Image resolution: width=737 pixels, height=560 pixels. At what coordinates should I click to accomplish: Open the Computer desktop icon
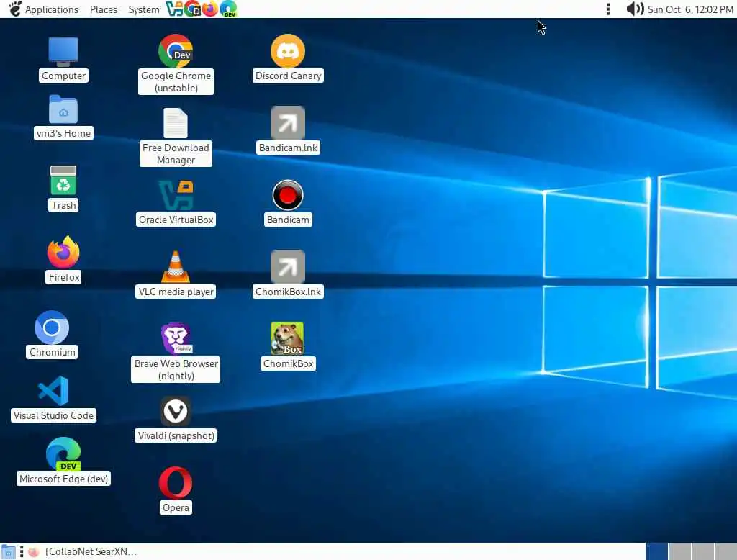coord(63,52)
